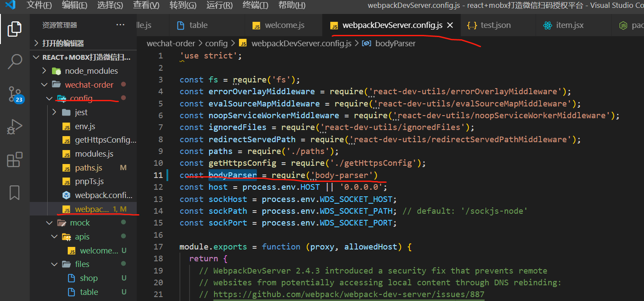Image resolution: width=644 pixels, height=301 pixels.
Task: Click file icon of shop in files
Action: click(x=71, y=278)
